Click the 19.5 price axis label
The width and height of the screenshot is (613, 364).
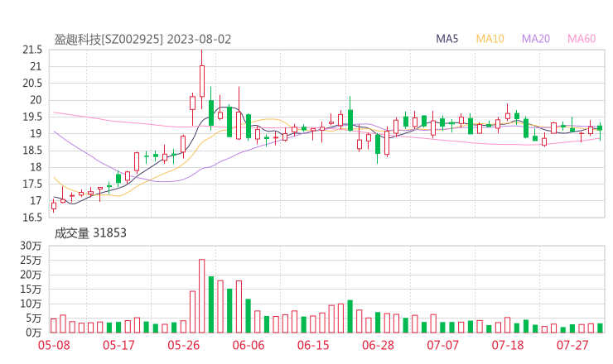coord(32,117)
